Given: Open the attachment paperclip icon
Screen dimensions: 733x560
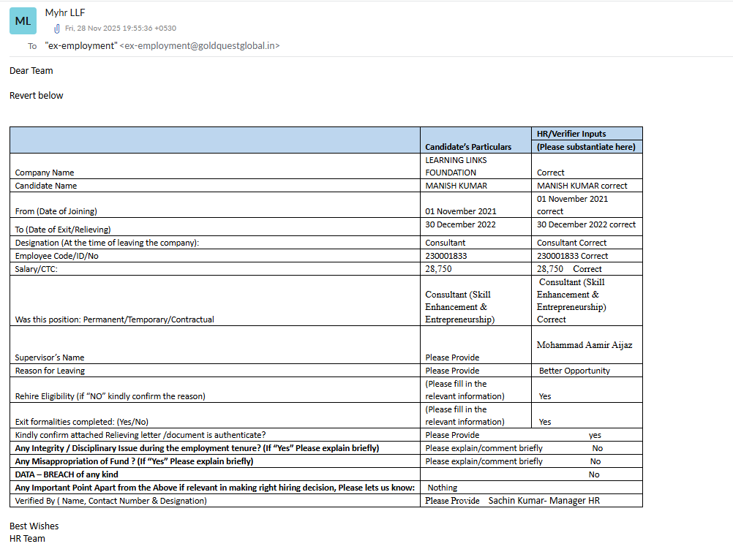Looking at the screenshot, I should (x=56, y=29).
